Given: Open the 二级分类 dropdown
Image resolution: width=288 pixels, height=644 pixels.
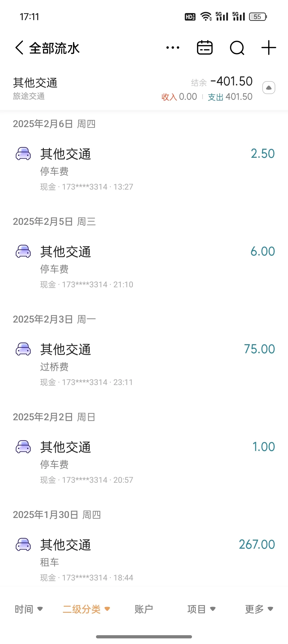Looking at the screenshot, I should [86, 609].
